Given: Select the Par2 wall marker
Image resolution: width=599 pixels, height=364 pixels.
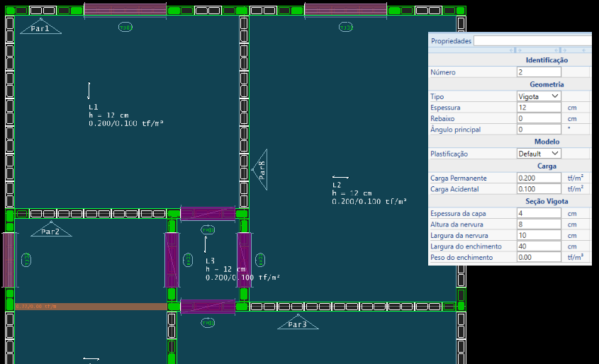Looking at the screenshot, I should [50, 231].
